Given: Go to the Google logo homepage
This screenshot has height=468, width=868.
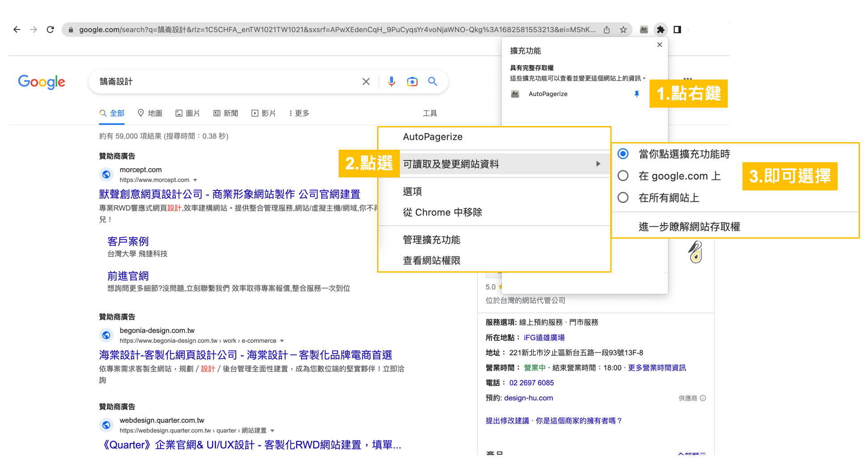Looking at the screenshot, I should point(42,82).
